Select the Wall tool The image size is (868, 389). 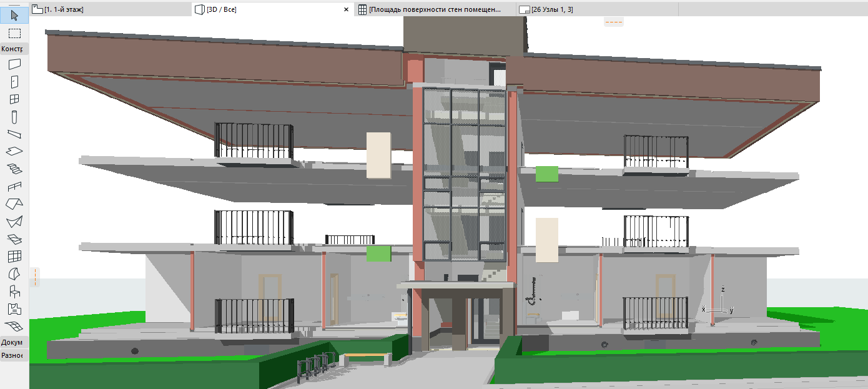click(14, 64)
